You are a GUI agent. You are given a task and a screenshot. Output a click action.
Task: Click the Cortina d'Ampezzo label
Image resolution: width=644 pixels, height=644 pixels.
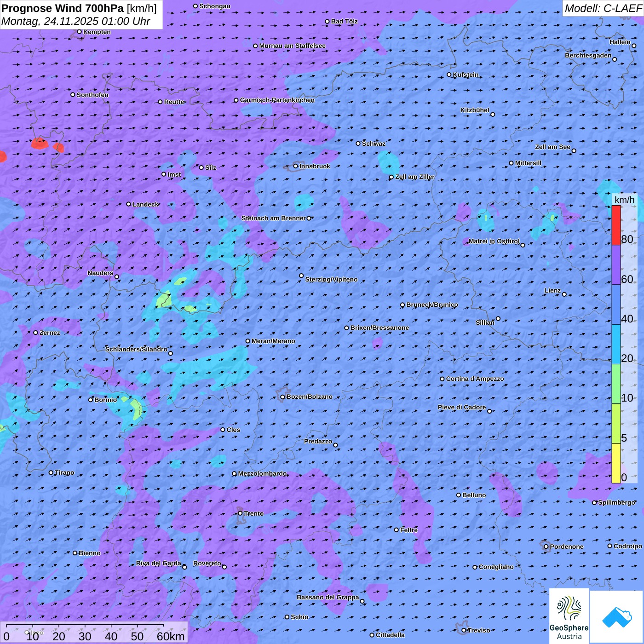pyautogui.click(x=475, y=379)
